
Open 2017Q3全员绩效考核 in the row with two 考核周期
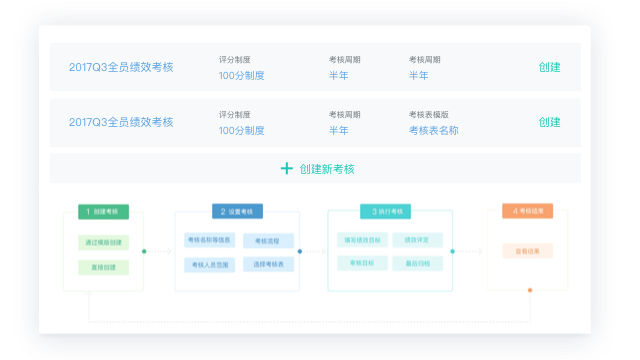coord(121,67)
